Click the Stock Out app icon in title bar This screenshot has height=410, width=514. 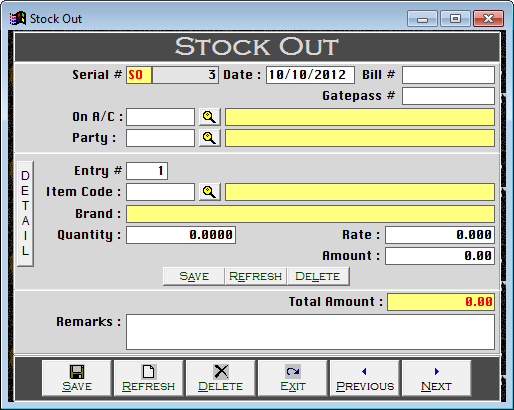click(18, 19)
